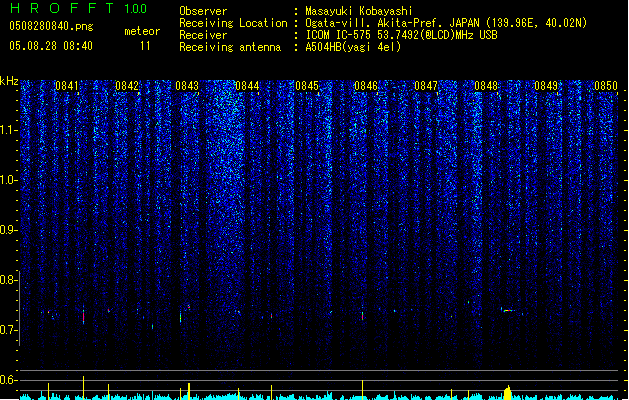
Task: Click the 0842 time marker
Action: pos(127,86)
